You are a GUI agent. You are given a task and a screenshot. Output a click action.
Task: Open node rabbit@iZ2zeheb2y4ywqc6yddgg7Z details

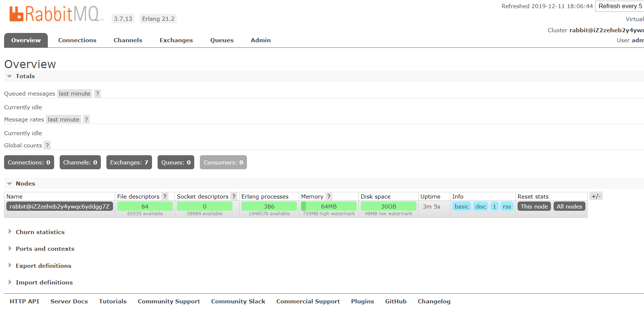tap(60, 206)
